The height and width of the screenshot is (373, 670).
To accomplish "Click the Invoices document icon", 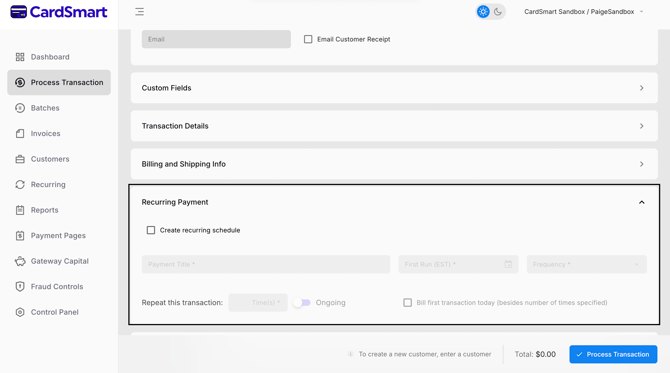I will (x=20, y=133).
